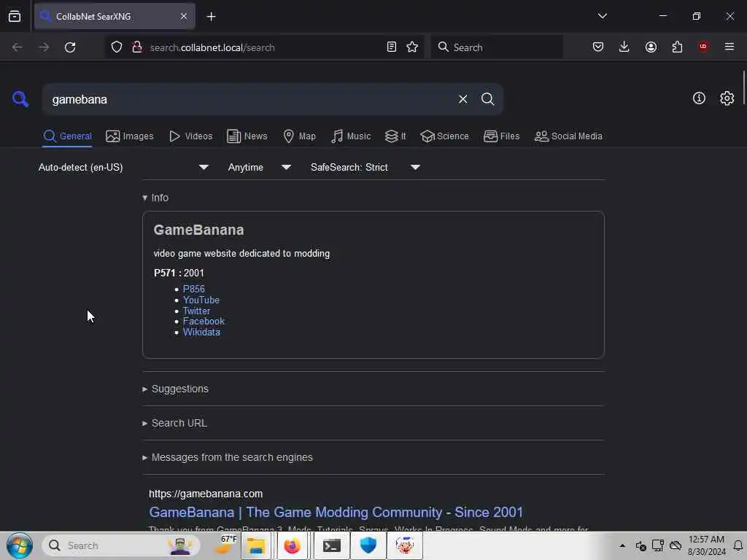Open the Windows Start menu
747x560 pixels.
tap(20, 545)
